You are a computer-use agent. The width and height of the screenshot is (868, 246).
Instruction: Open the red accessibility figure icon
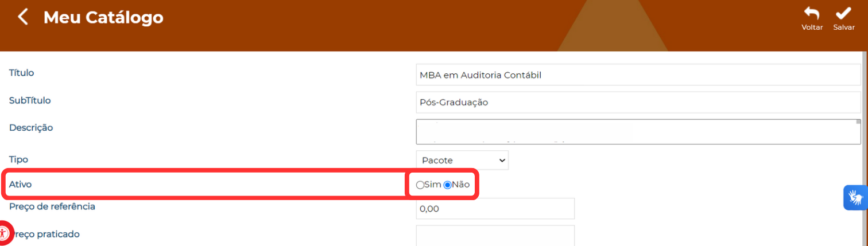click(x=4, y=233)
